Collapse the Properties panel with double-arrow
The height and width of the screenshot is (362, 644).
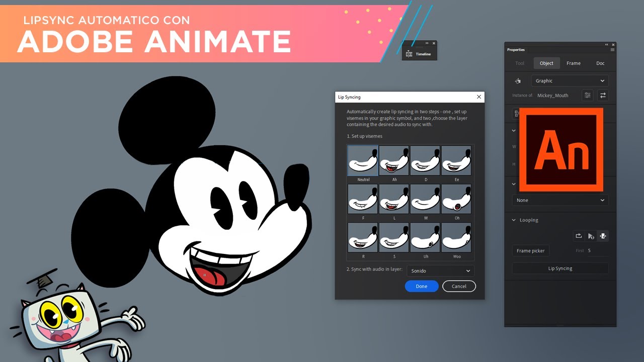[607, 45]
